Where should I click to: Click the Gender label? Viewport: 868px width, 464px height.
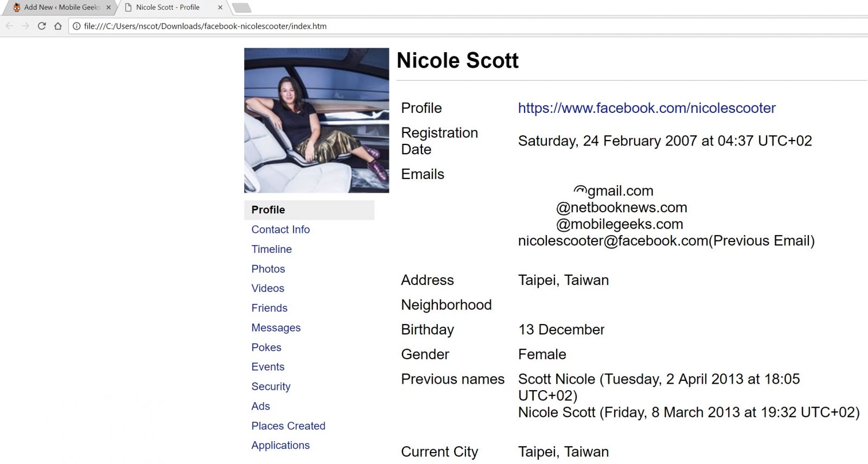pyautogui.click(x=425, y=354)
